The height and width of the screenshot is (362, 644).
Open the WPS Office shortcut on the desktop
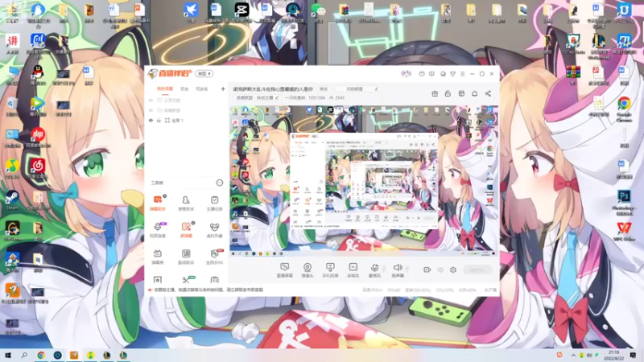click(624, 231)
